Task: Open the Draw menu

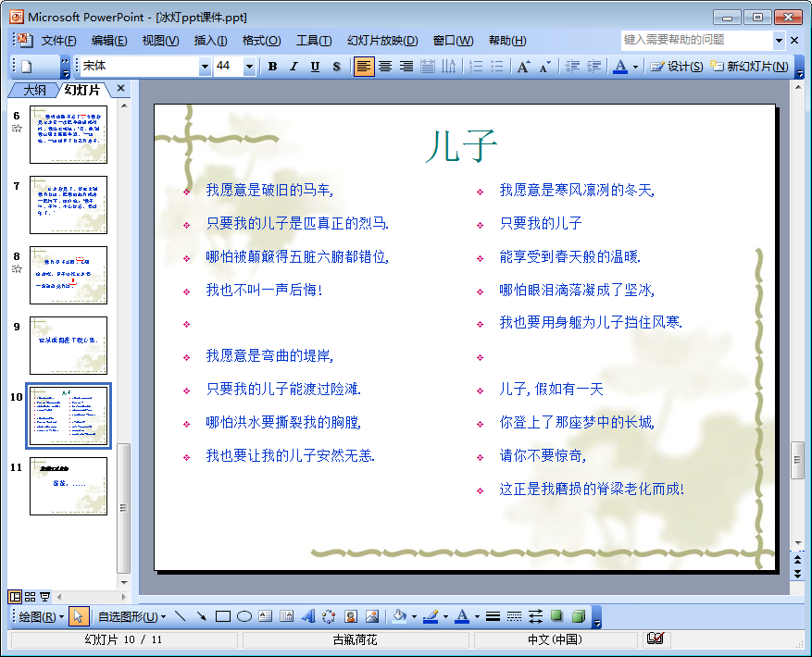Action: tap(41, 616)
